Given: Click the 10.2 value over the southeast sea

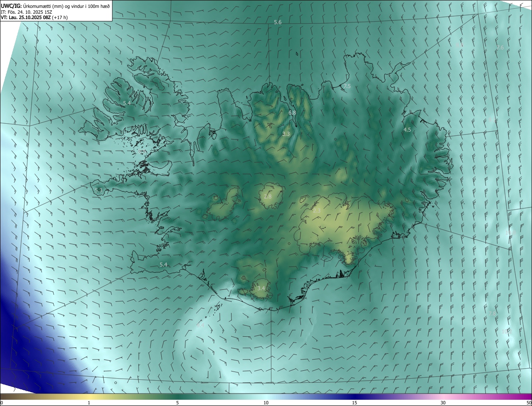Looking at the screenshot, I should (x=507, y=331).
